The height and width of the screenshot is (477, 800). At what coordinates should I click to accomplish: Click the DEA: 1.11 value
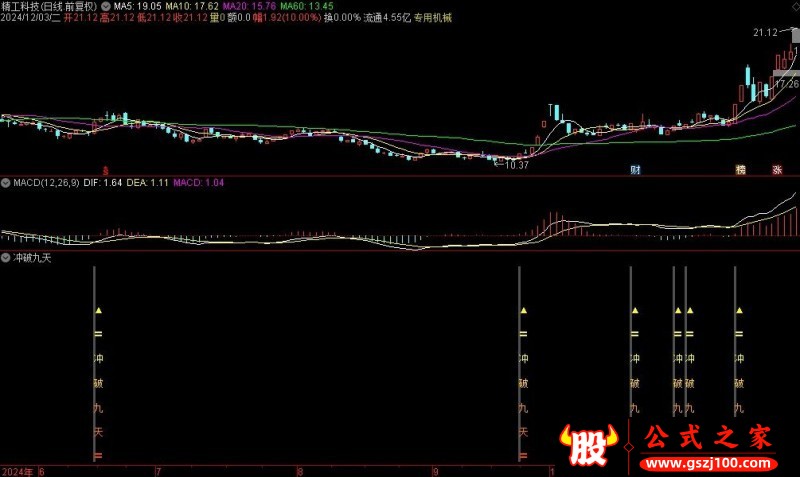pyautogui.click(x=147, y=183)
